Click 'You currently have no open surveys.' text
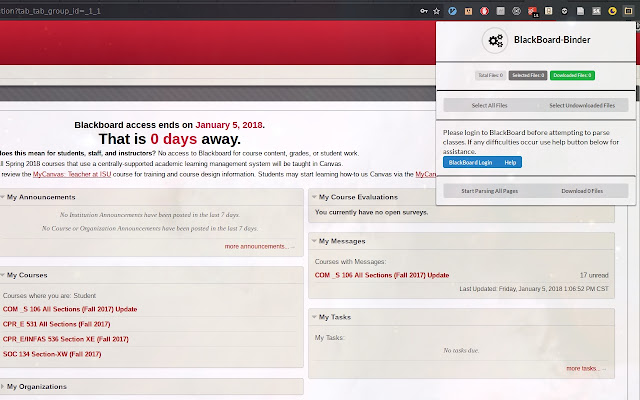Screen dimensions: 640x400 371,212
